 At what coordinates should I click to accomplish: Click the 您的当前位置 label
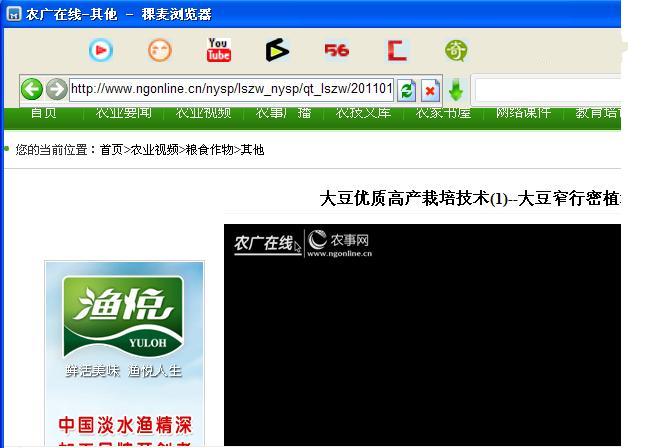[x=52, y=150]
